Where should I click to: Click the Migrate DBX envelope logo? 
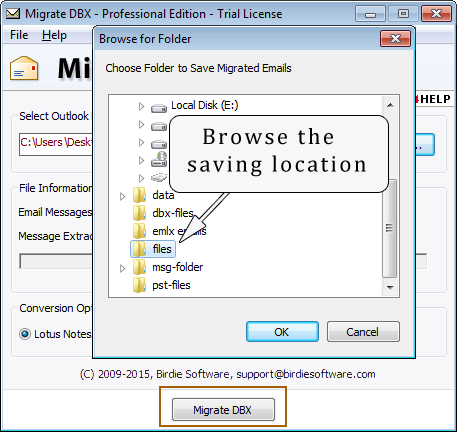24,68
